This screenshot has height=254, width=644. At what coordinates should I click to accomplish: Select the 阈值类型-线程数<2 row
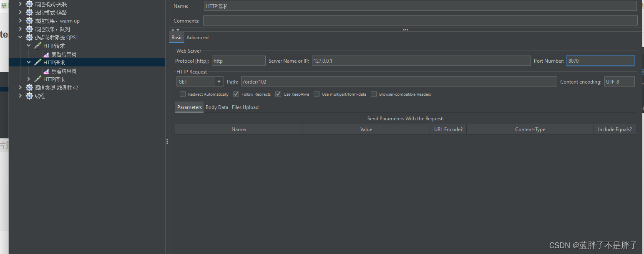(x=56, y=88)
